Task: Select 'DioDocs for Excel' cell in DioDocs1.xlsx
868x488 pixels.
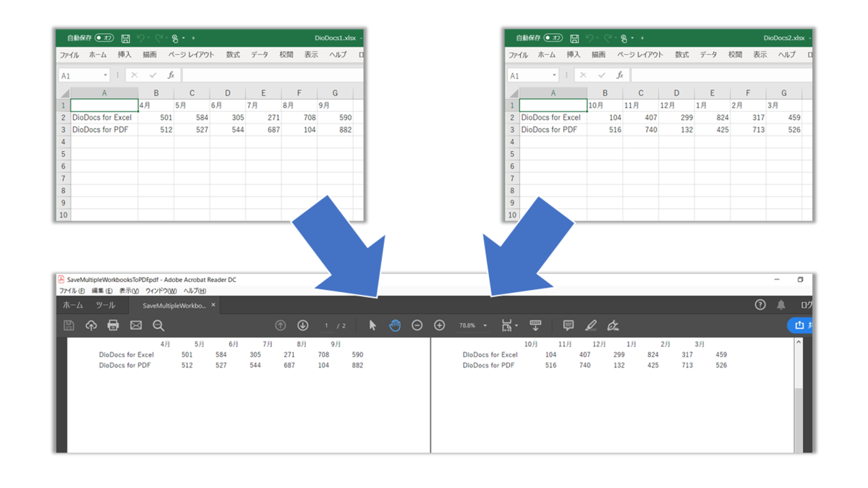Action: pos(104,117)
